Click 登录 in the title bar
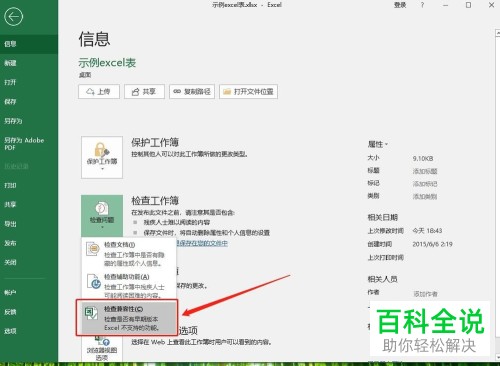Image resolution: width=500 pixels, height=366 pixels. coord(400,5)
